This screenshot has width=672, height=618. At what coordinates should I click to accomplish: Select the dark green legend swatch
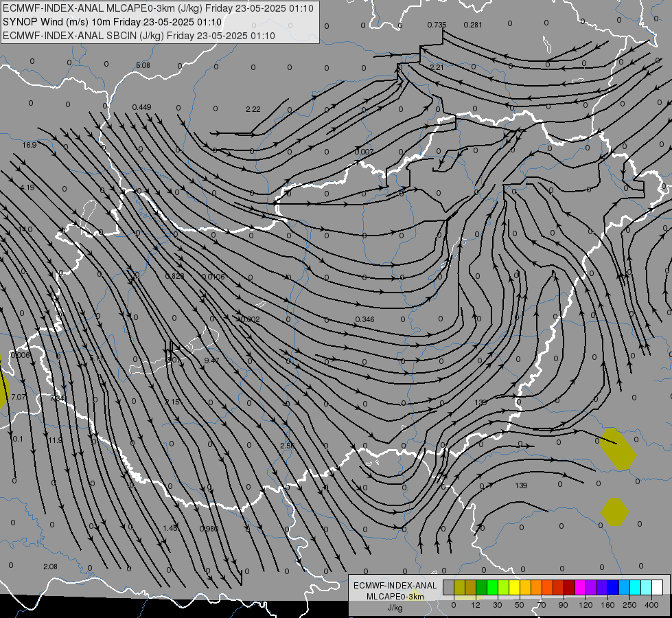482,587
